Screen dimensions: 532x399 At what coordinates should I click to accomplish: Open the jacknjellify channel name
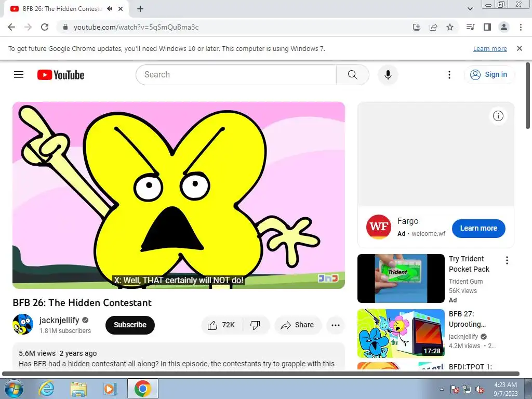click(x=59, y=320)
